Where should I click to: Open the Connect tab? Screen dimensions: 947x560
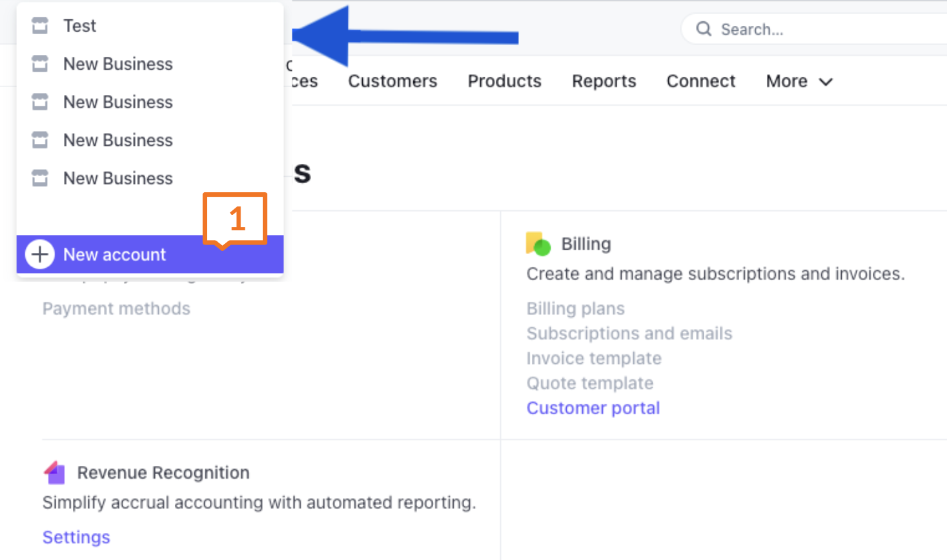(700, 81)
